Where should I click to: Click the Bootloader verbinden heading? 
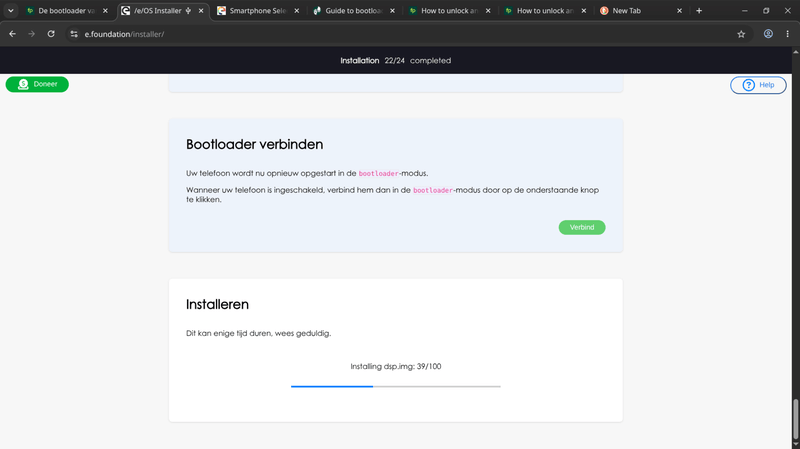[x=255, y=144]
